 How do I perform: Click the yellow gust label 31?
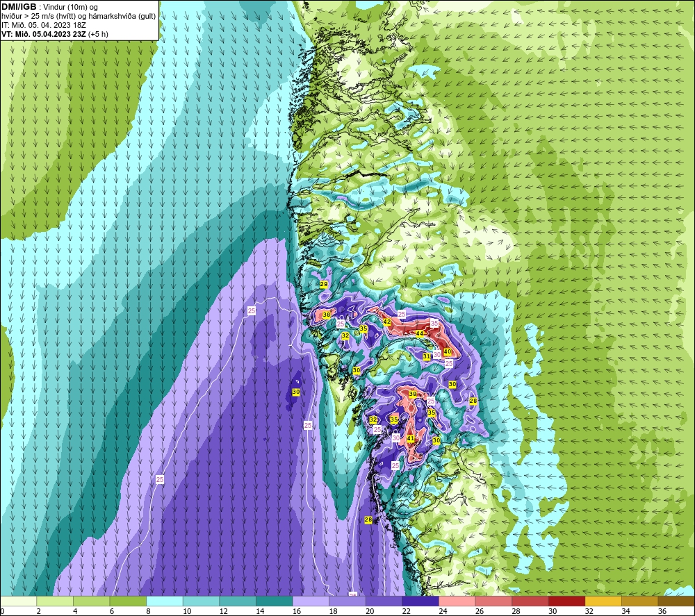coord(427,356)
